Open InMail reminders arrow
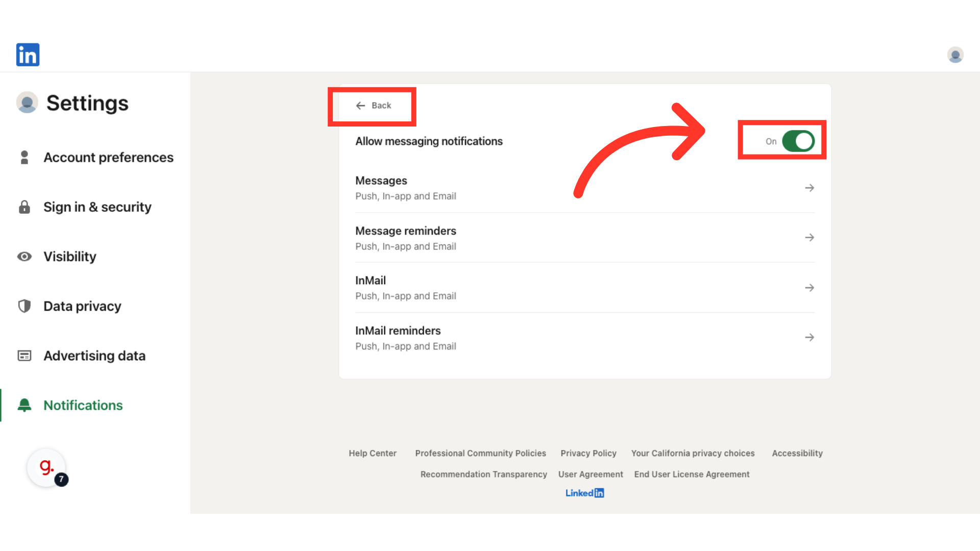Screen dimensions: 980x551 tap(809, 337)
